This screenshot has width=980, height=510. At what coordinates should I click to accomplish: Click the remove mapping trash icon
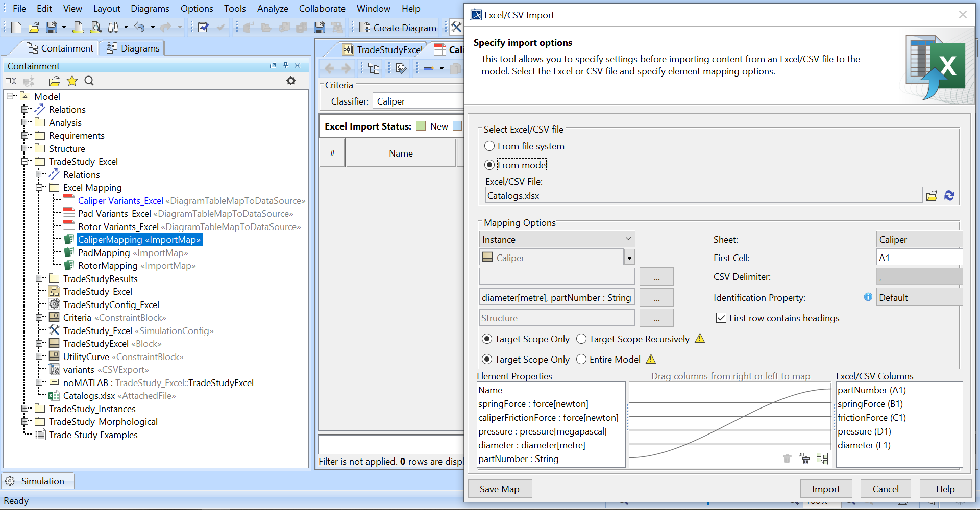pos(787,458)
